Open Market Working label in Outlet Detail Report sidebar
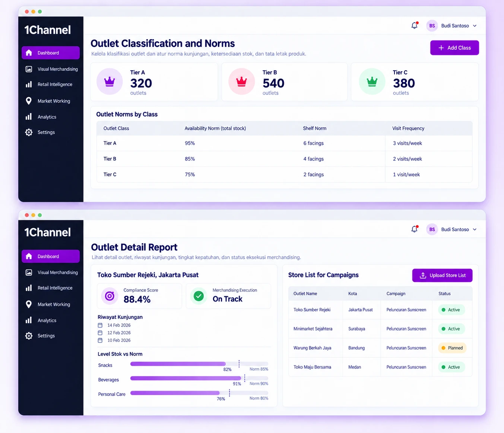Image resolution: width=504 pixels, height=433 pixels. 54,305
